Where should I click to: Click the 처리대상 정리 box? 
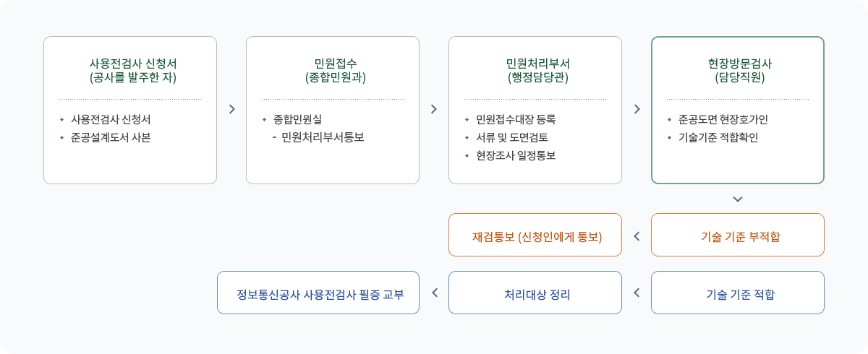point(535,293)
